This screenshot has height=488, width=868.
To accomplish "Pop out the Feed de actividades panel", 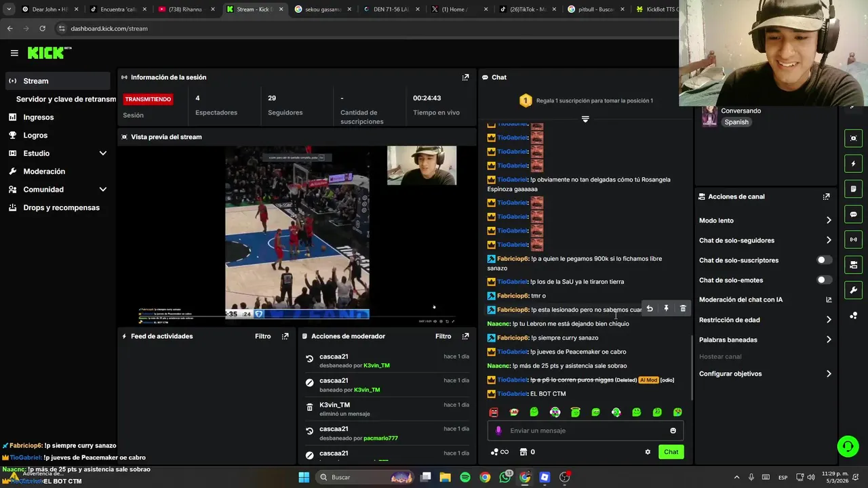I will pos(285,336).
